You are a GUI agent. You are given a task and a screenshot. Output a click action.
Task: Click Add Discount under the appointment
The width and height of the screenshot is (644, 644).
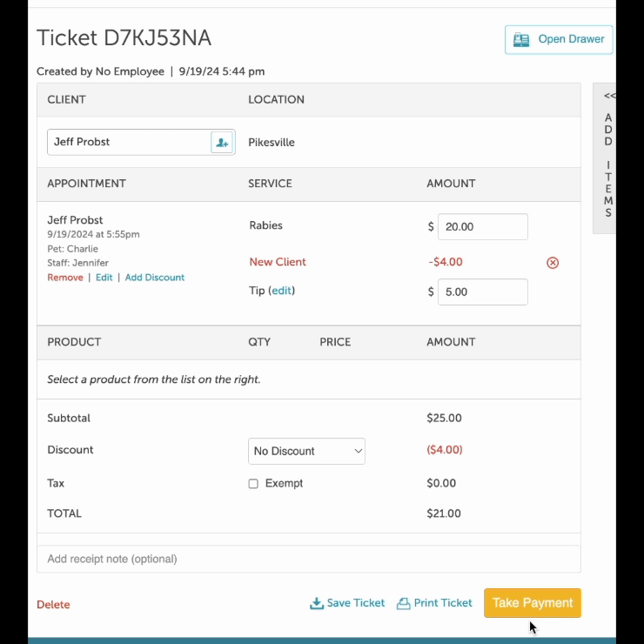[155, 278]
